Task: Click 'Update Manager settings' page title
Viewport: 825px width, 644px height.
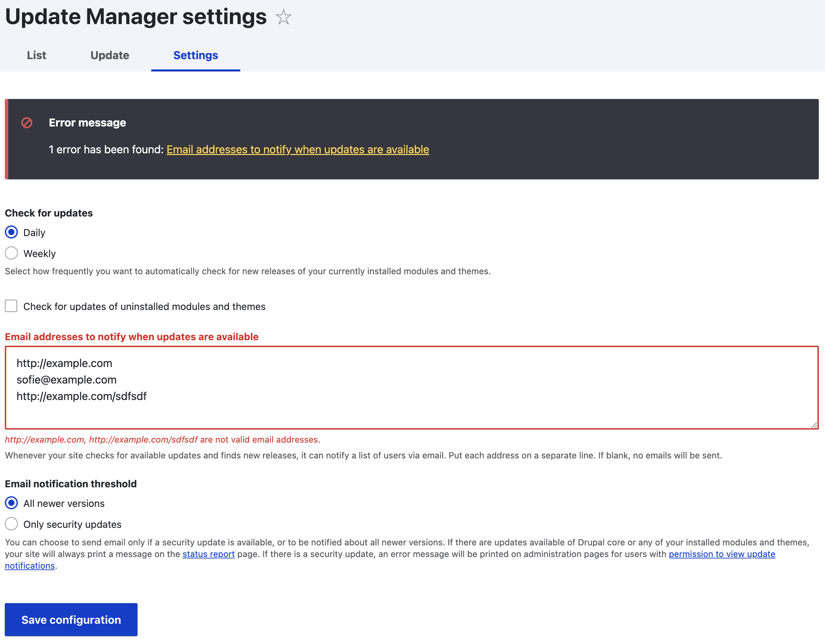Action: (136, 17)
